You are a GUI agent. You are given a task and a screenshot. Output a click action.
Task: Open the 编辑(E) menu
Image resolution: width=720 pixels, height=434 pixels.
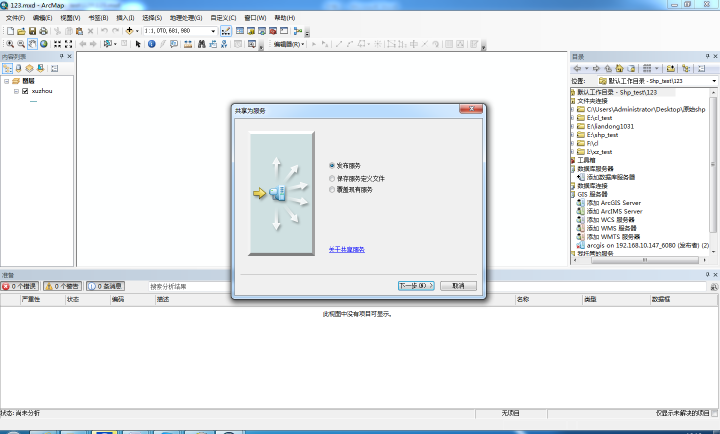(42, 17)
